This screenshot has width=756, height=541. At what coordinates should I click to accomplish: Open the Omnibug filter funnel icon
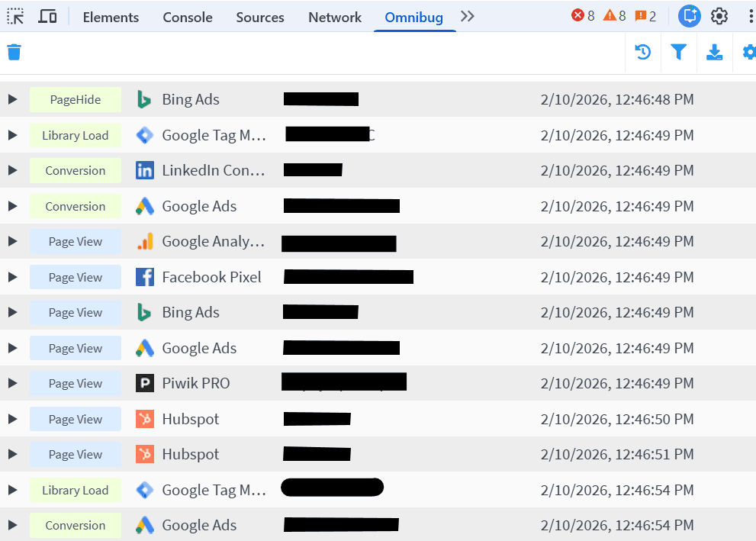click(x=678, y=52)
